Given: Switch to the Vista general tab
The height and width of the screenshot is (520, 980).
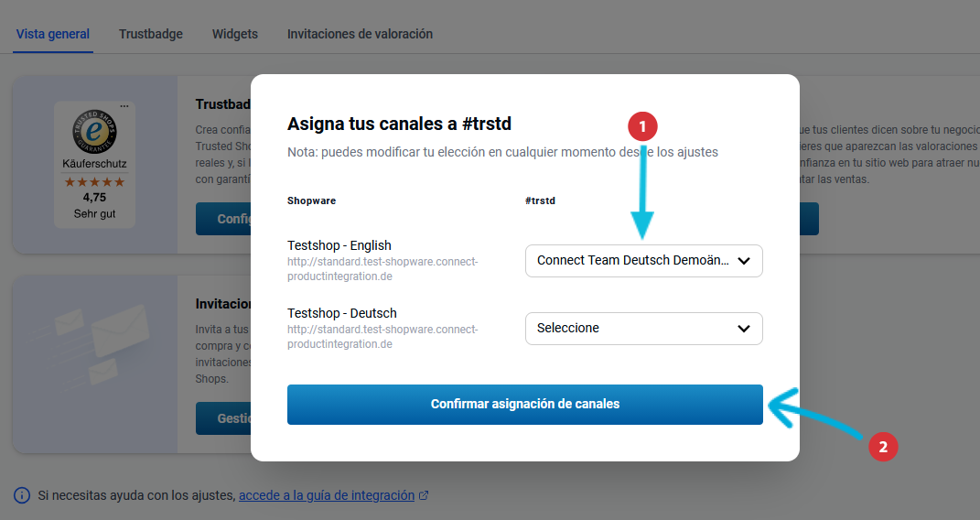Looking at the screenshot, I should (x=52, y=34).
